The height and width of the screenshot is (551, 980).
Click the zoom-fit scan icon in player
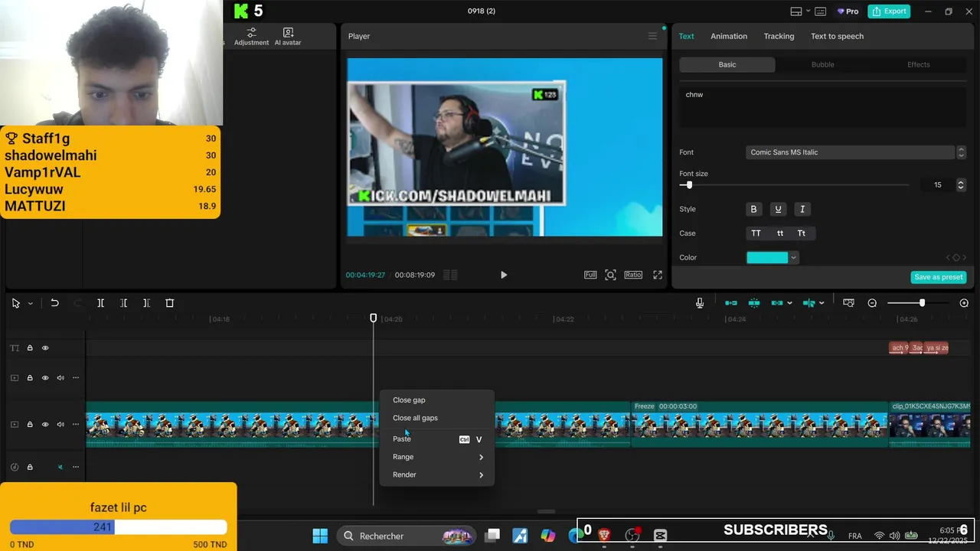click(x=610, y=275)
